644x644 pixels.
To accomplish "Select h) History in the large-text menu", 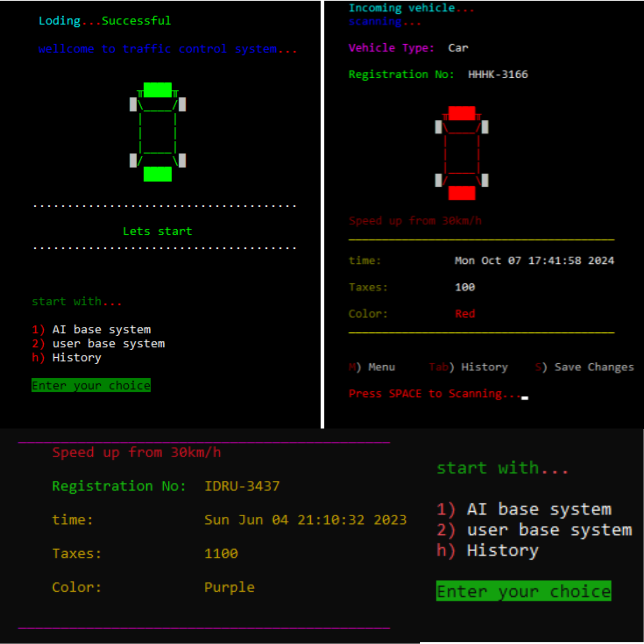I will click(488, 551).
